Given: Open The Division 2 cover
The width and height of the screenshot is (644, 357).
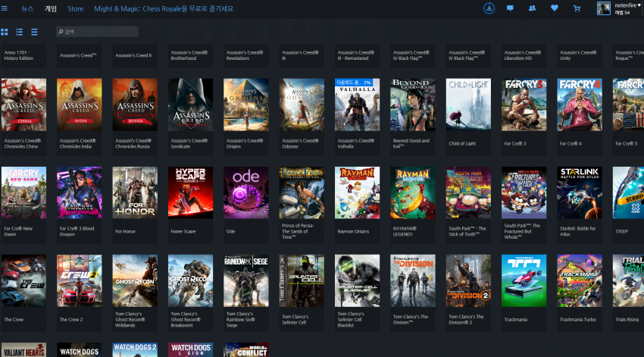Looking at the screenshot, I should tap(468, 280).
